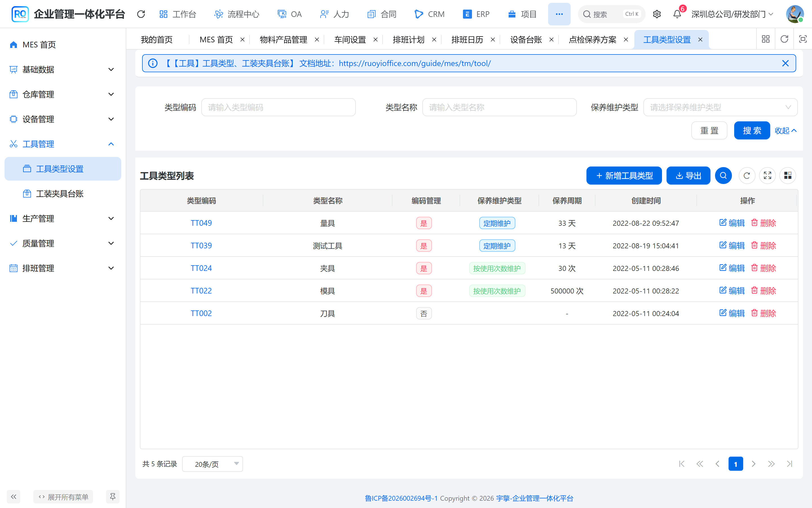Open the more modules ellipsis button
812x508 pixels.
[559, 14]
